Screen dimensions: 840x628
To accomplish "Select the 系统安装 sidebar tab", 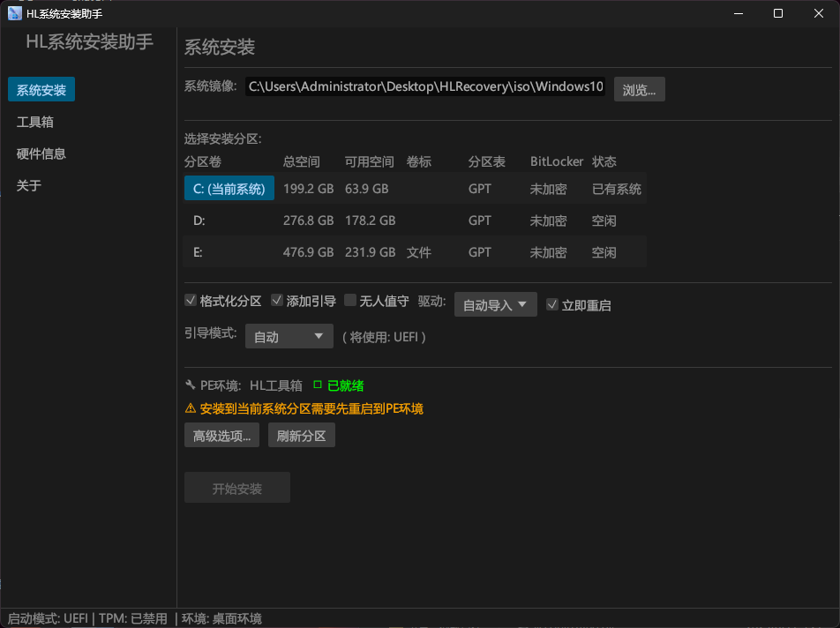I will [41, 90].
